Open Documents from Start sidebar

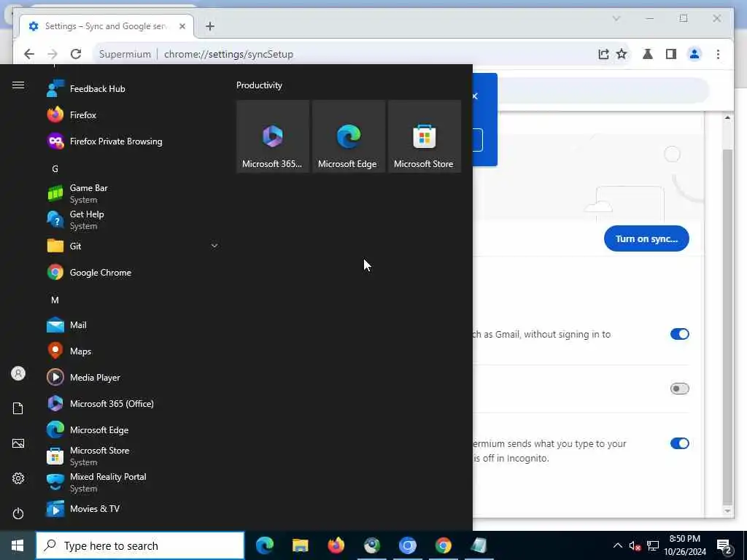pos(18,408)
